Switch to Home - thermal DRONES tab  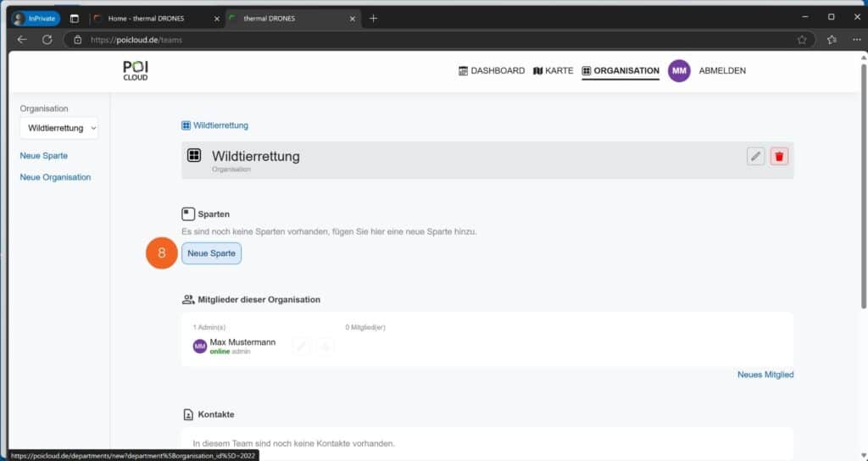click(x=153, y=18)
